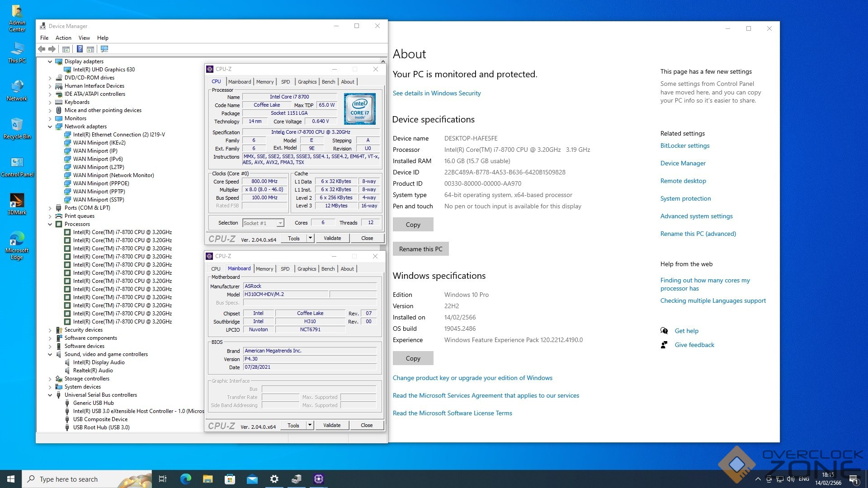Screen dimensions: 868x488
Task: Select Intel(R) UHD Graphics 630 device
Action: pyautogui.click(x=104, y=70)
